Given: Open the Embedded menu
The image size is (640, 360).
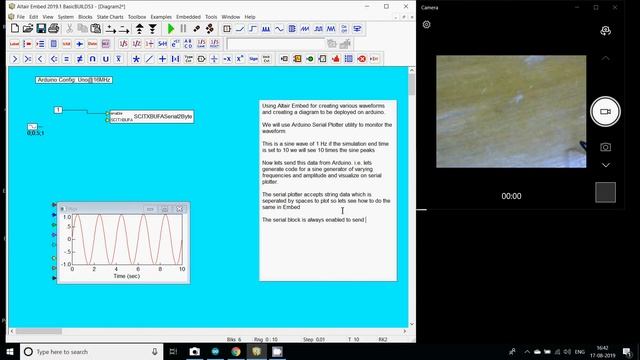Looking at the screenshot, I should (188, 17).
